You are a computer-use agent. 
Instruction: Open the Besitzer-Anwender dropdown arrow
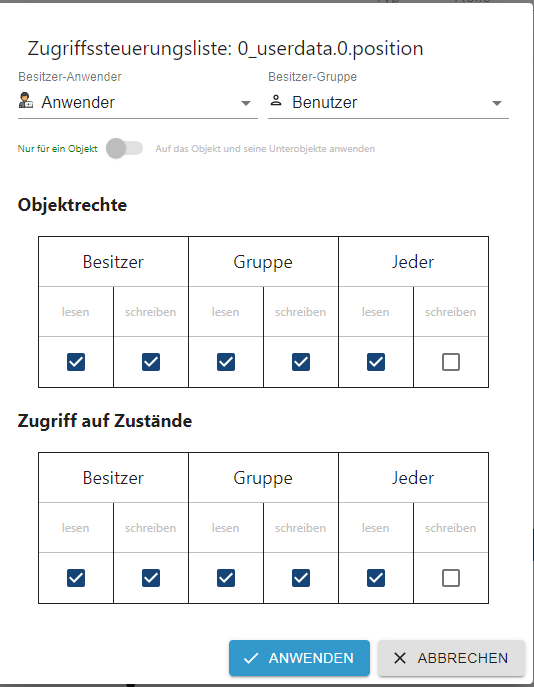click(246, 103)
